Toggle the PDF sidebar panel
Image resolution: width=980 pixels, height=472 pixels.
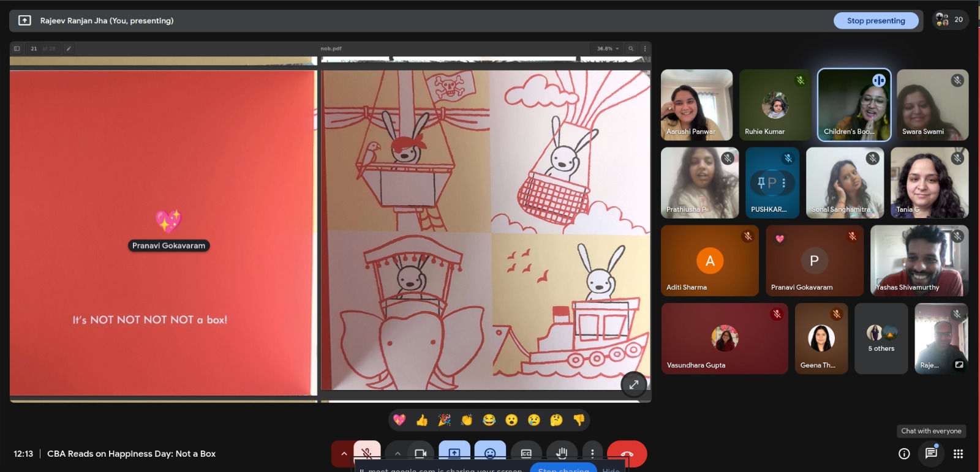17,48
